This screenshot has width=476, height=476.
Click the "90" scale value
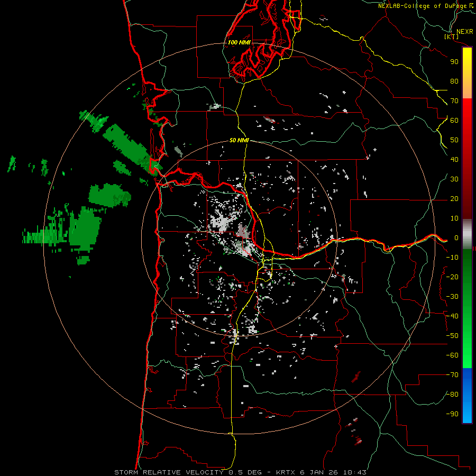(454, 62)
